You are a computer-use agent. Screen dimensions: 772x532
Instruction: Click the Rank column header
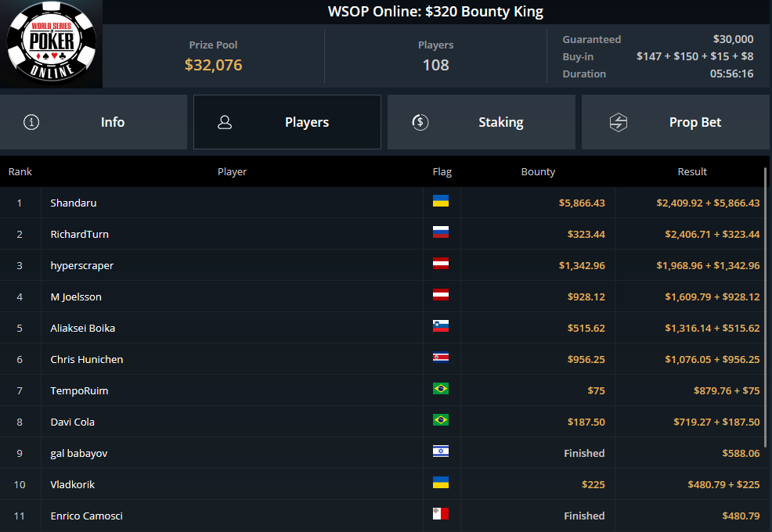(20, 172)
